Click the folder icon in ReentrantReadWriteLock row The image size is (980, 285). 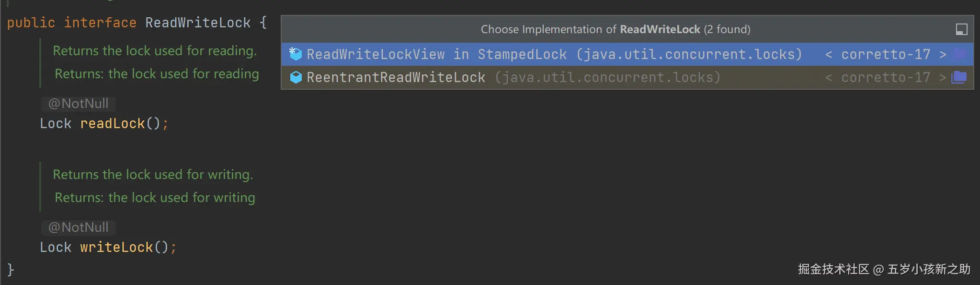tap(959, 77)
